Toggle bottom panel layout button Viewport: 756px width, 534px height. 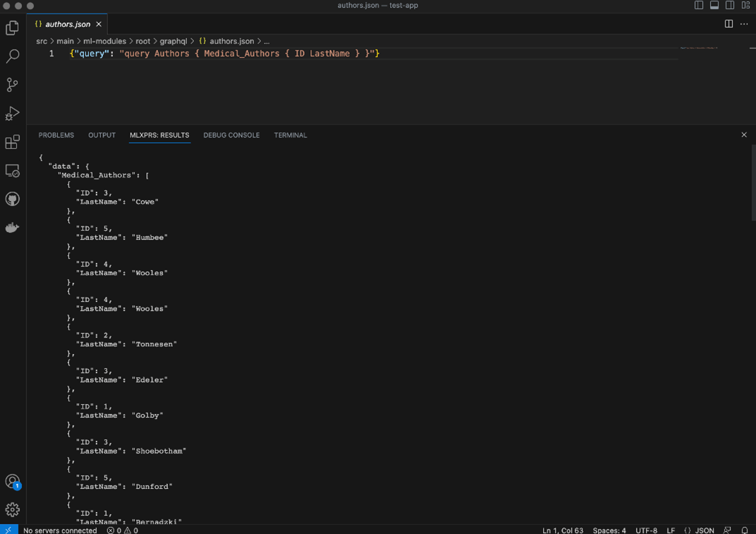(714, 6)
